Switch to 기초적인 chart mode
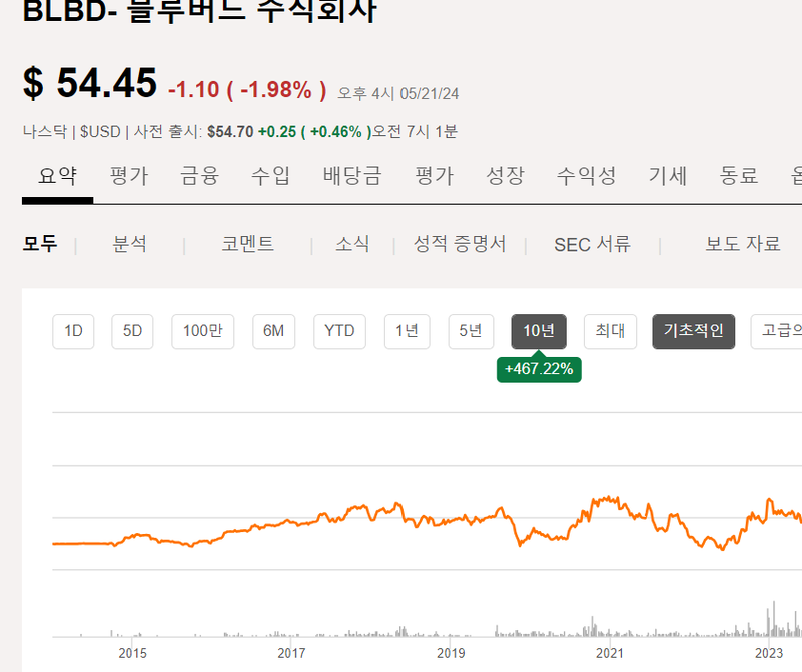This screenshot has width=802, height=672. click(693, 331)
